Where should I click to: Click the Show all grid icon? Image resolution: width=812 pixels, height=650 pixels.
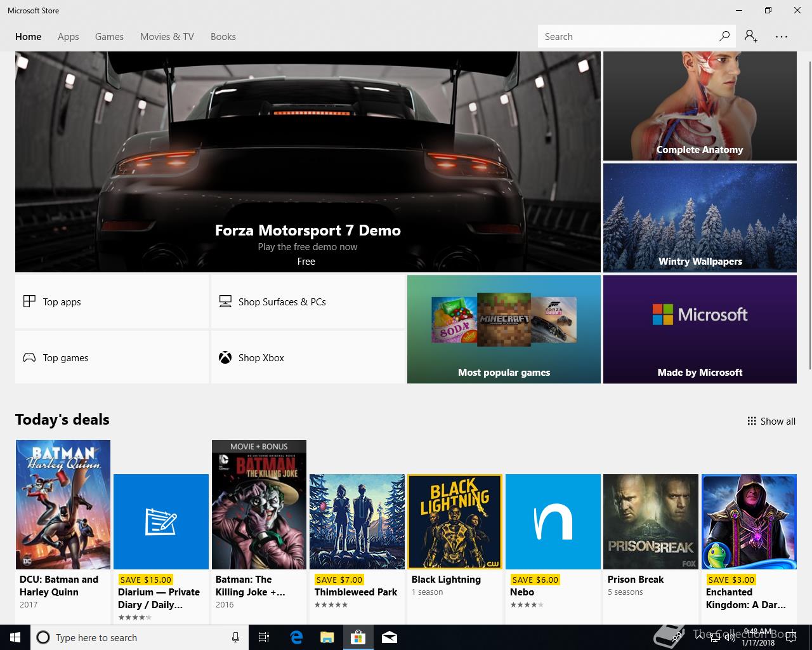pyautogui.click(x=752, y=421)
